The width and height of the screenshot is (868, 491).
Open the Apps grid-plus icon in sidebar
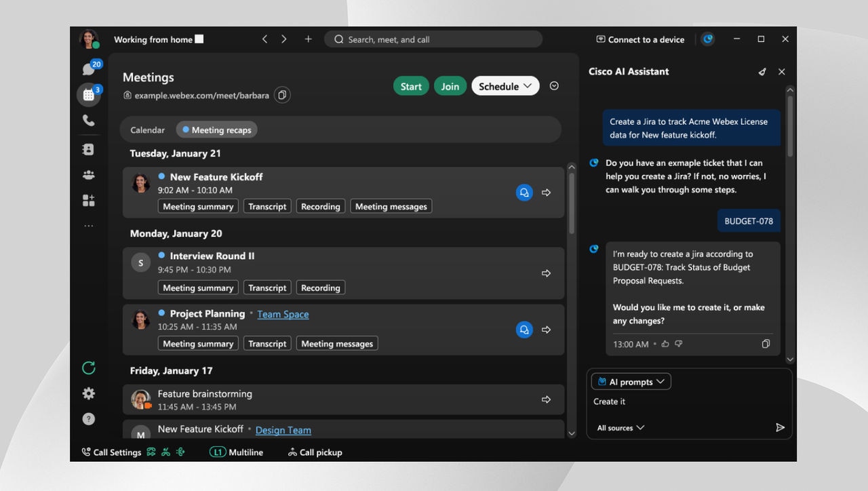(89, 201)
